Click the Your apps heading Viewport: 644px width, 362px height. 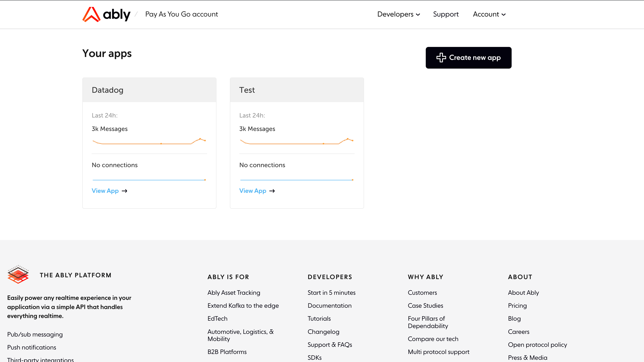point(107,53)
